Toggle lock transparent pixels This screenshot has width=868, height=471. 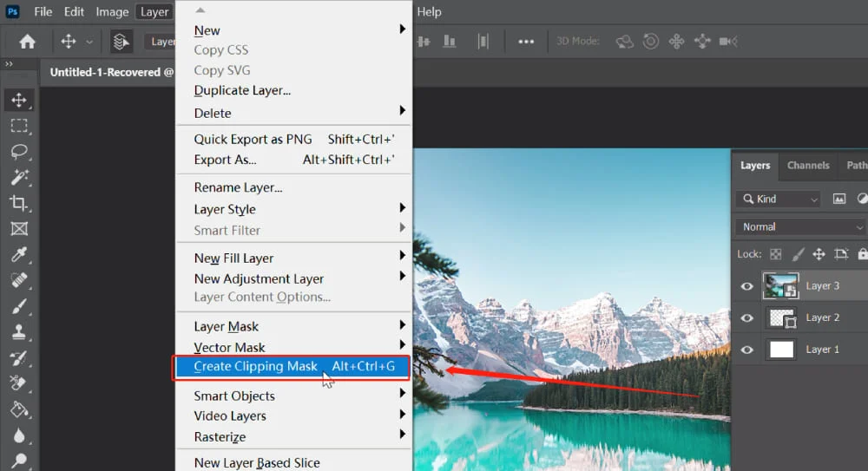click(775, 254)
